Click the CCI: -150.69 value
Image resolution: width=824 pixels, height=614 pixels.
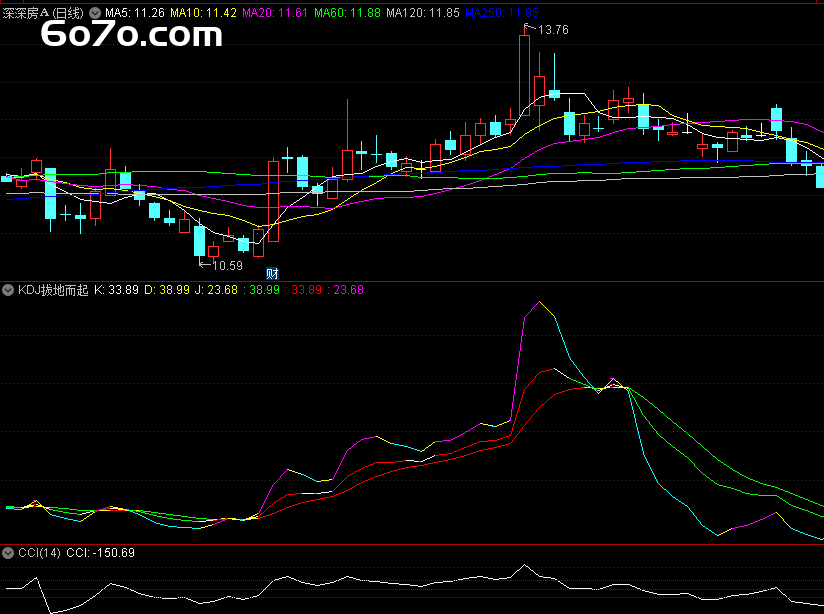tap(100, 553)
